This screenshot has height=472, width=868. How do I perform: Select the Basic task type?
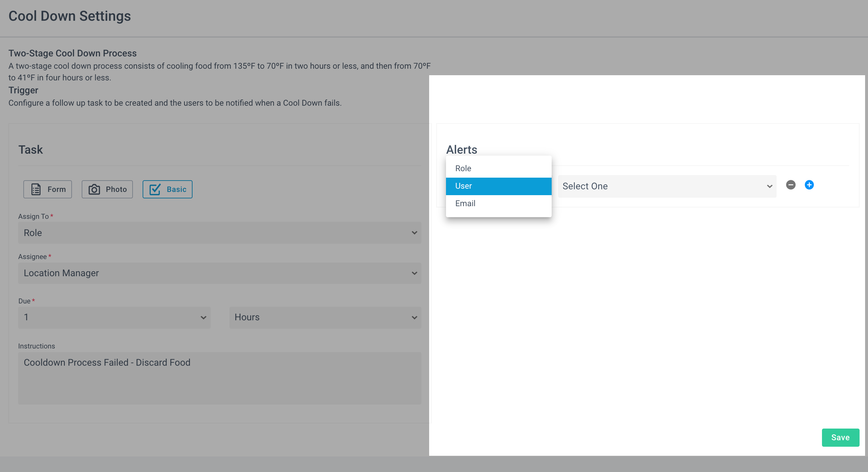click(x=168, y=189)
